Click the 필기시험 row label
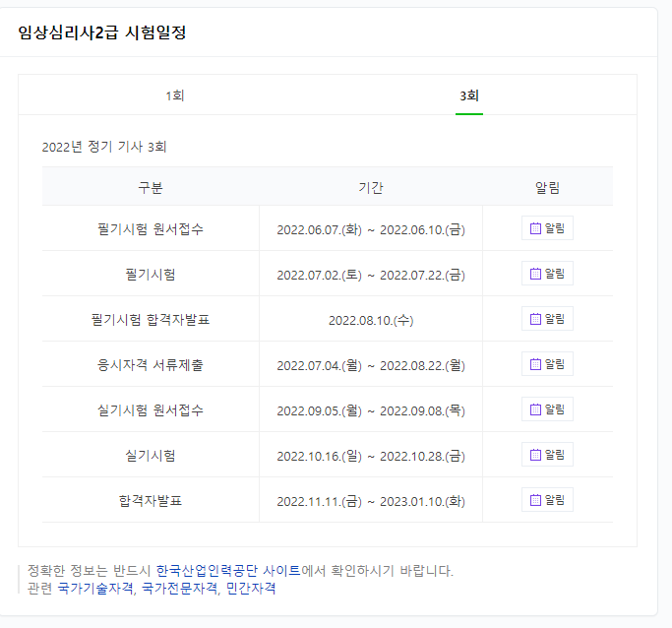This screenshot has width=672, height=628. click(x=151, y=275)
